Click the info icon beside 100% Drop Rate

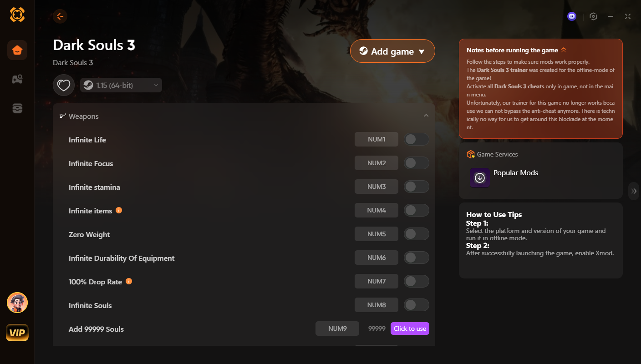pyautogui.click(x=129, y=281)
